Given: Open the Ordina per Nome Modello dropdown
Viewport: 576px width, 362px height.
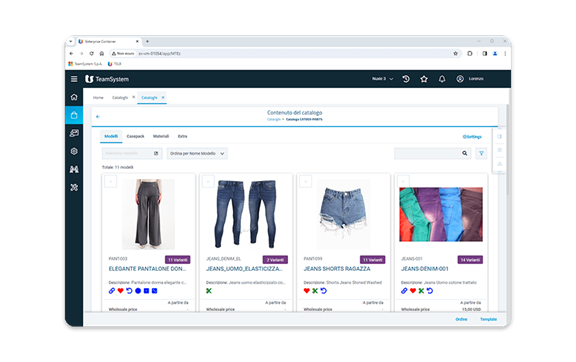Looking at the screenshot, I should tap(197, 153).
